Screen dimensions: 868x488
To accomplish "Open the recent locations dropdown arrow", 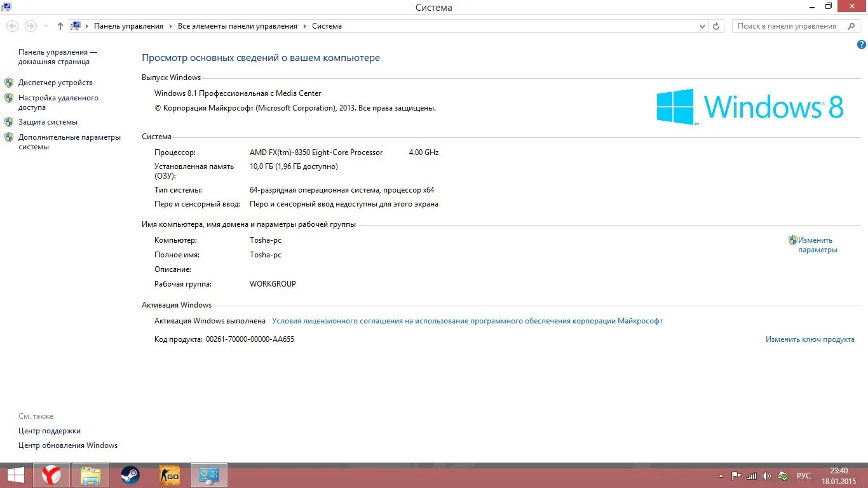I will pos(46,26).
